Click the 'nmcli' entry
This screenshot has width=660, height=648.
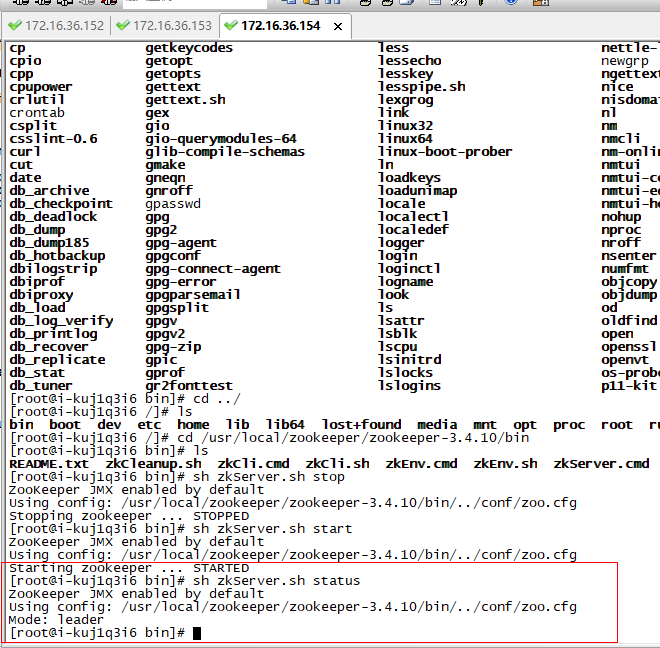(621, 139)
